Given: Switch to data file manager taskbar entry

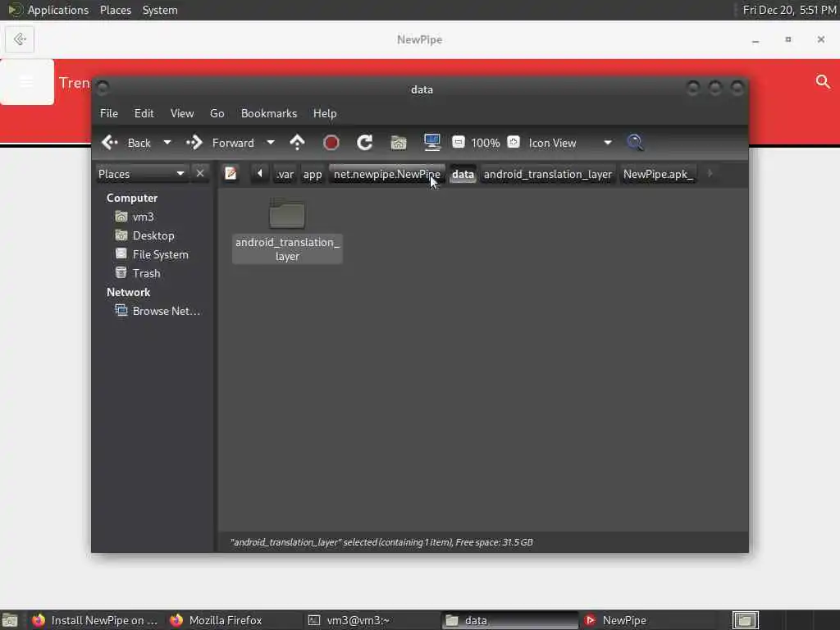Looking at the screenshot, I should point(510,620).
